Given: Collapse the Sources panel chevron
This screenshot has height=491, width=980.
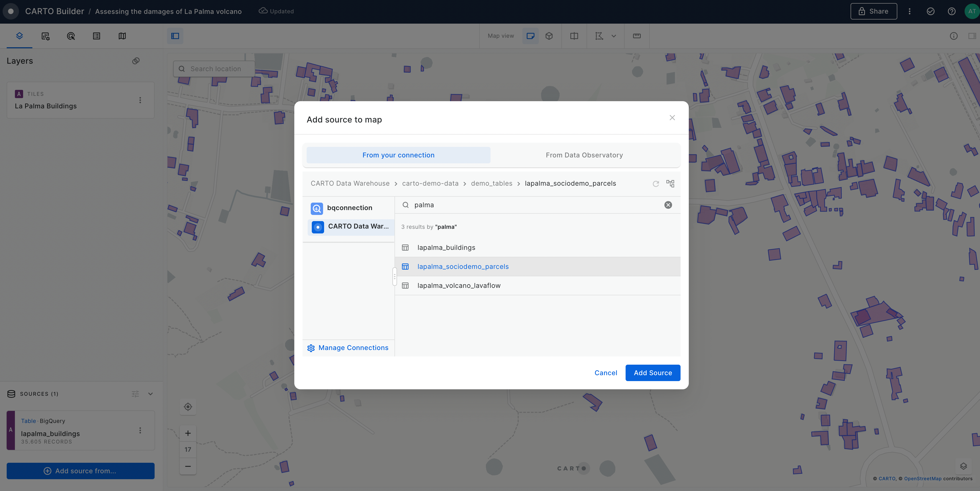Looking at the screenshot, I should coord(150,394).
